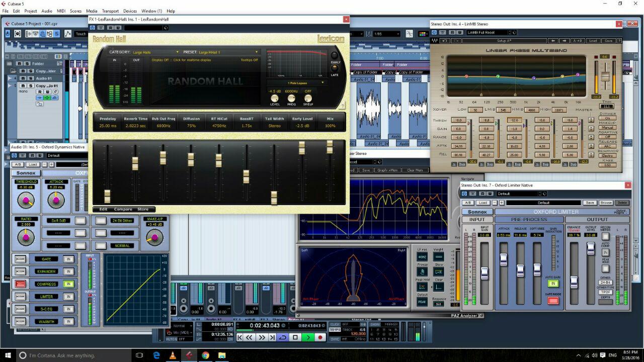
Task: Click Fast Forward in the transport bar
Action: (261, 337)
